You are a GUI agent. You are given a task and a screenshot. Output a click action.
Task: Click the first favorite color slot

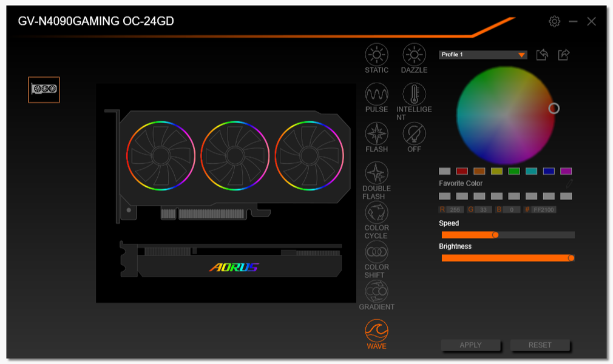[x=444, y=197]
